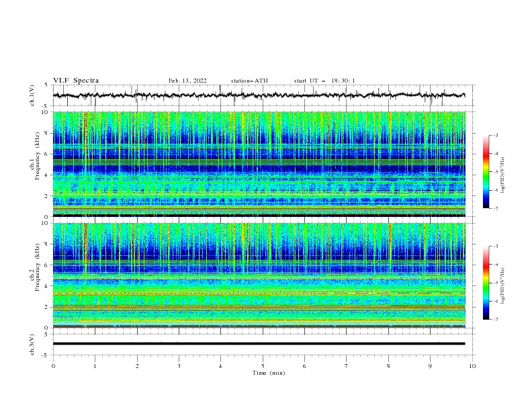
Task: Select the ch.2 "Frequency (kHz)" axis label
Action: [x=38, y=267]
